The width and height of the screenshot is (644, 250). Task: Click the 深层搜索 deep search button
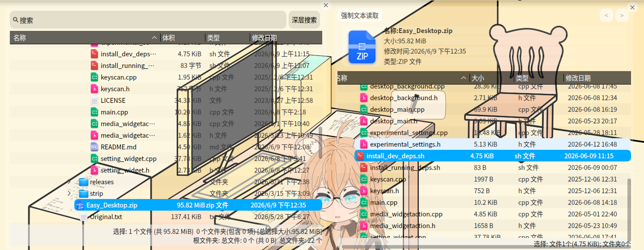304,20
